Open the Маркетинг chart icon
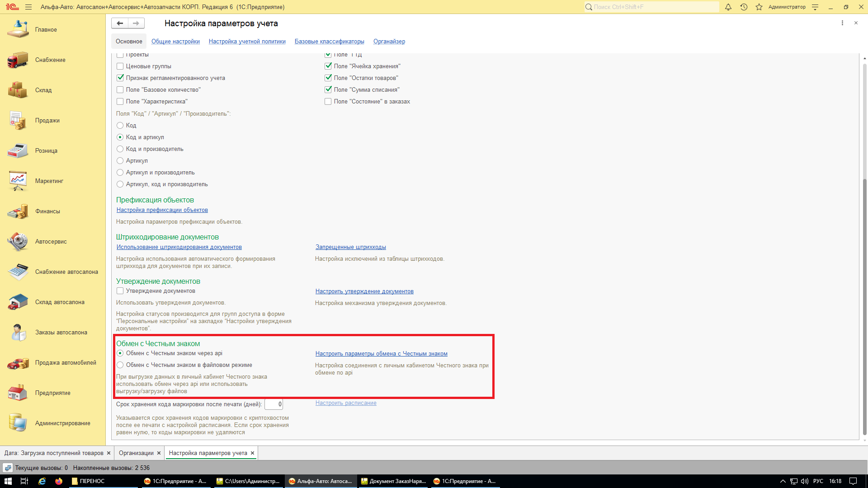 coord(18,181)
